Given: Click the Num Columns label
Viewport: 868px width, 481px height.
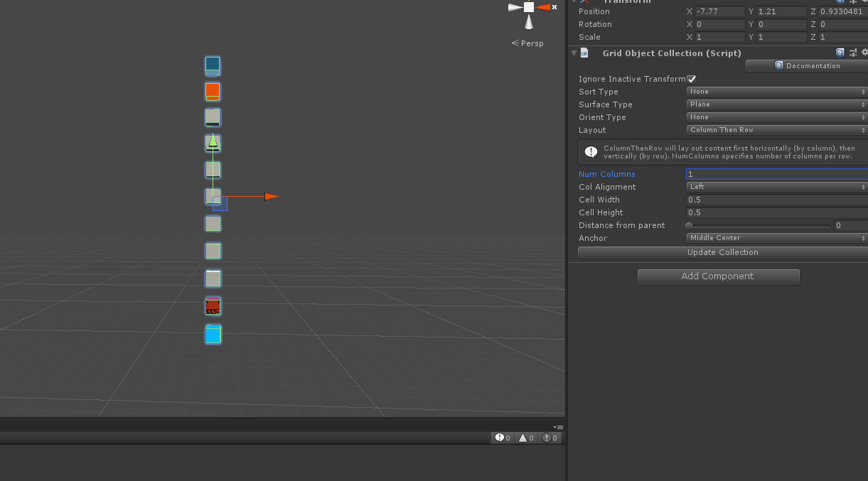Looking at the screenshot, I should [x=607, y=174].
